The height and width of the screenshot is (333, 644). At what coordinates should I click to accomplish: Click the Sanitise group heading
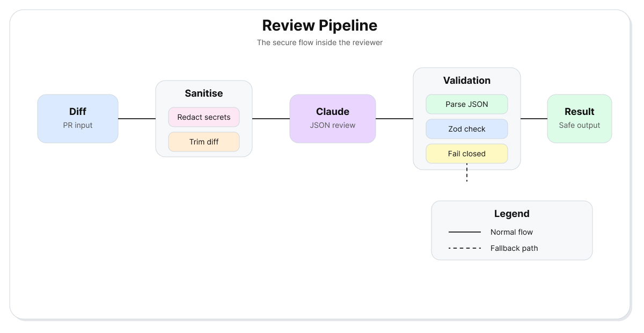click(204, 93)
